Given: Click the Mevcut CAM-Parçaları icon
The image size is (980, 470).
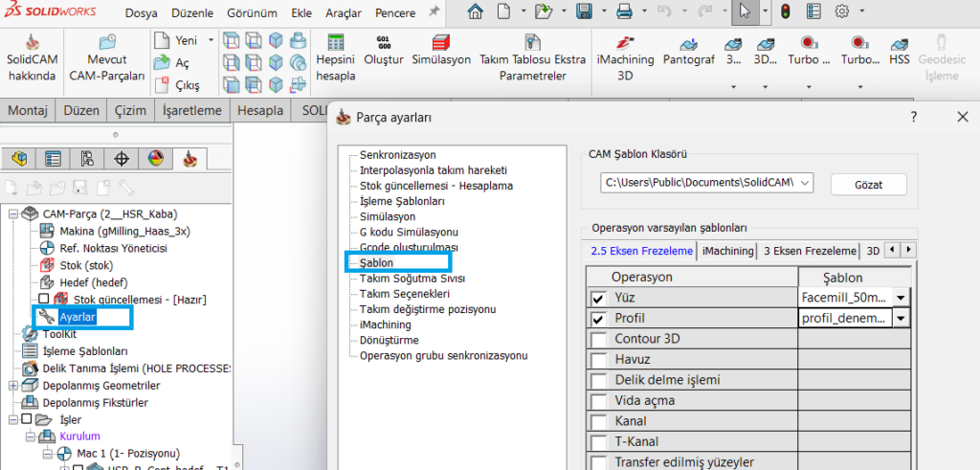Looking at the screenshot, I should coord(106,44).
